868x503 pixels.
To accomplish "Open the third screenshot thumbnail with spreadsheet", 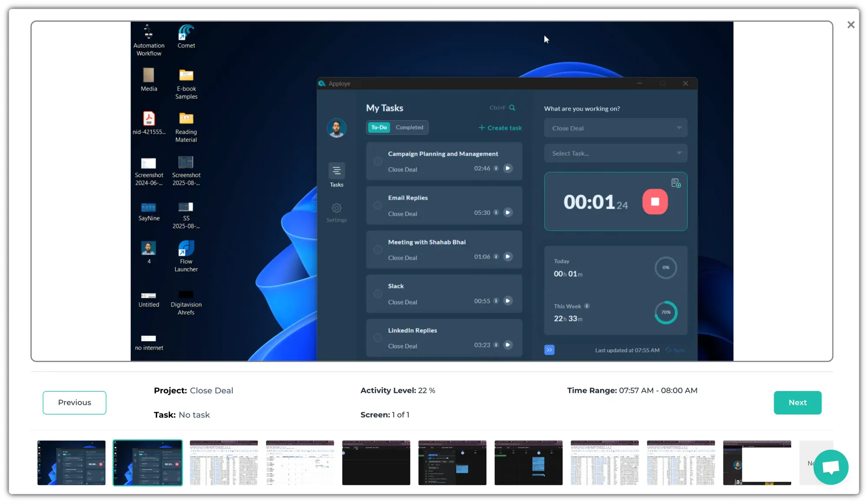I will click(x=224, y=463).
